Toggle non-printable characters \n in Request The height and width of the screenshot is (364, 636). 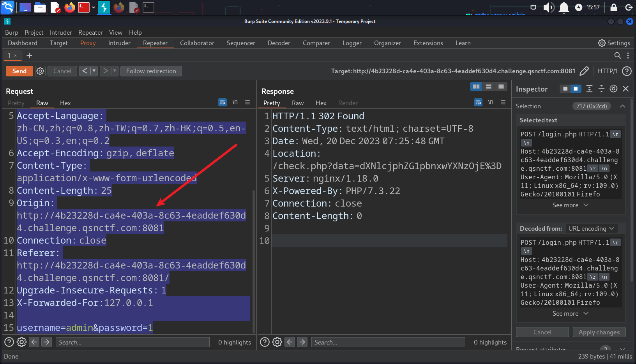pyautogui.click(x=235, y=102)
